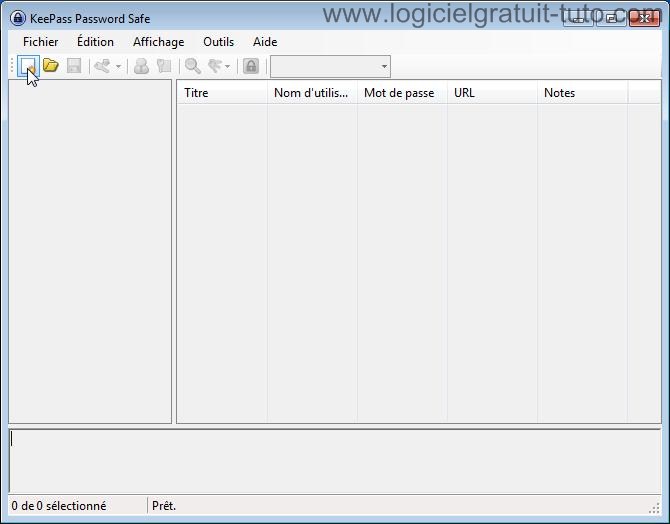
Task: Expand the arrow beside the Show Entries icon
Action: tap(227, 67)
